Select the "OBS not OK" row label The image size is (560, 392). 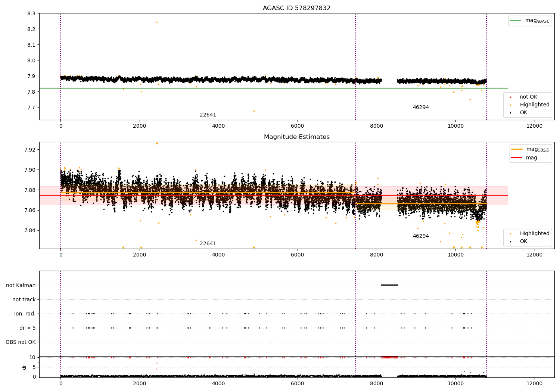pos(21,342)
